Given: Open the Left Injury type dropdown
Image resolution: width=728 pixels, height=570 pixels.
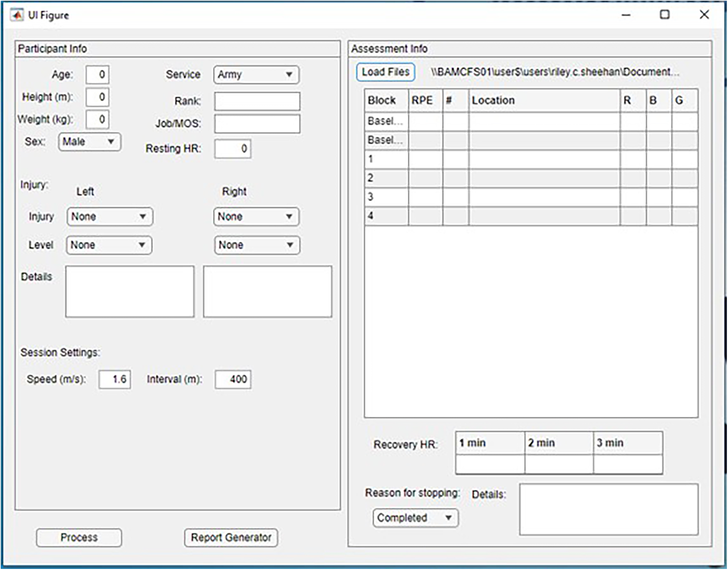Looking at the screenshot, I should (x=110, y=217).
